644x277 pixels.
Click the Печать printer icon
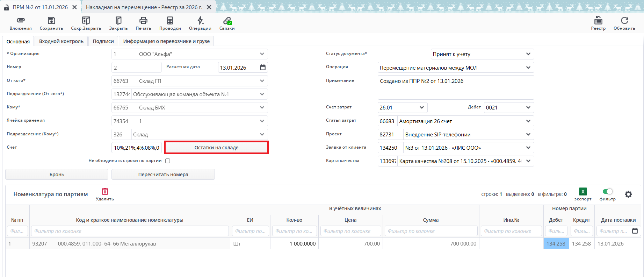[143, 21]
